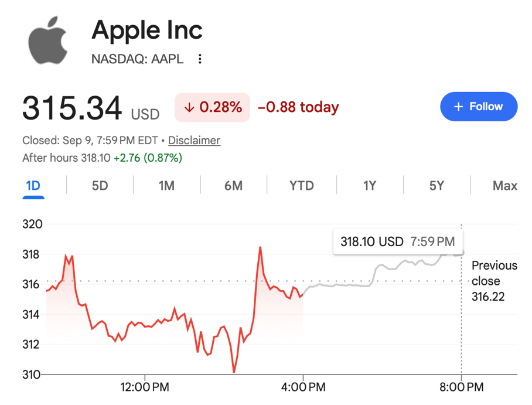532x405 pixels.
Task: Switch to the 1M chart tab
Action: [x=166, y=186]
